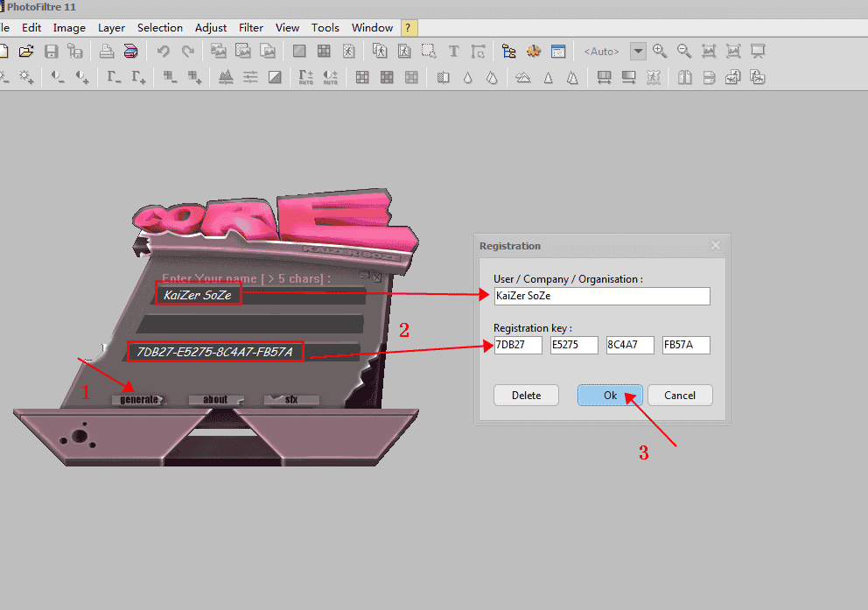Image resolution: width=868 pixels, height=610 pixels.
Task: Open the Edit menu
Action: (x=31, y=28)
